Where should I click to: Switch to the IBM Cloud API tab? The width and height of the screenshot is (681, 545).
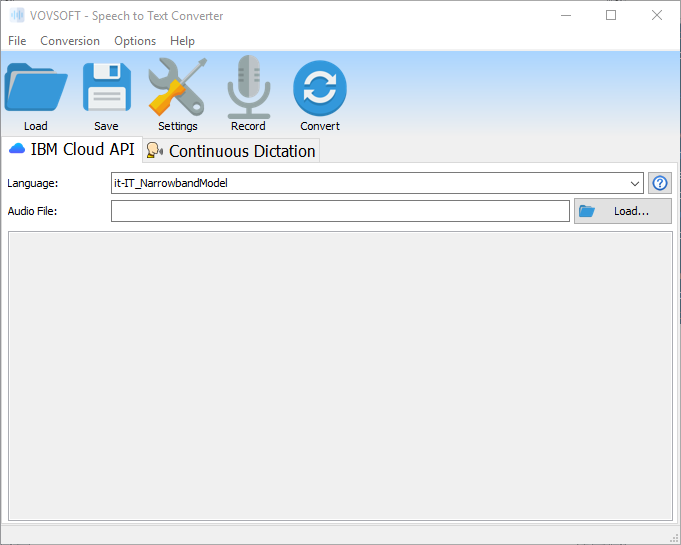tap(72, 149)
